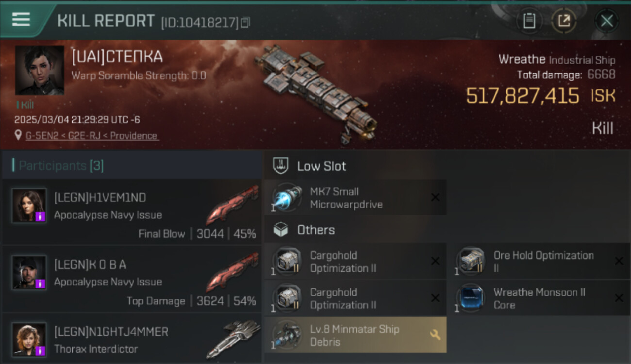Select Wreathe Monsoon II Core item

[543, 298]
